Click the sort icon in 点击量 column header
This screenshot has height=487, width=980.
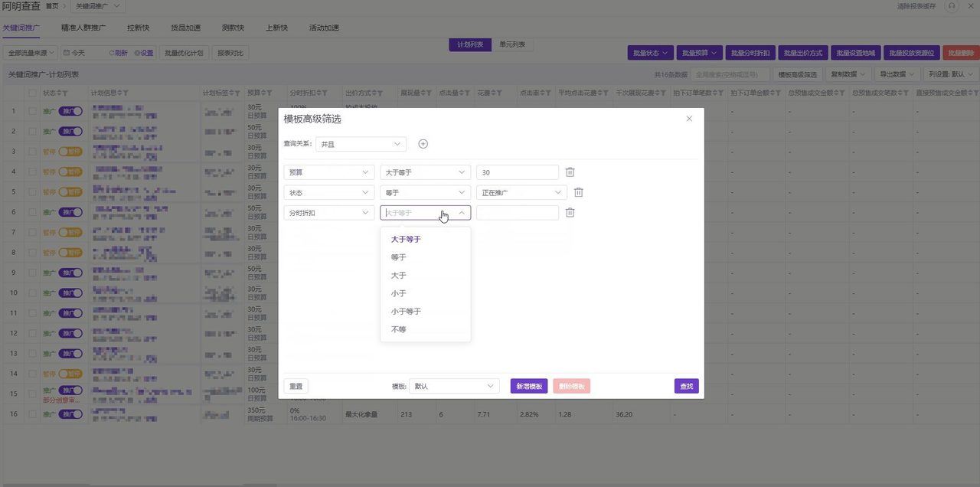(x=461, y=93)
